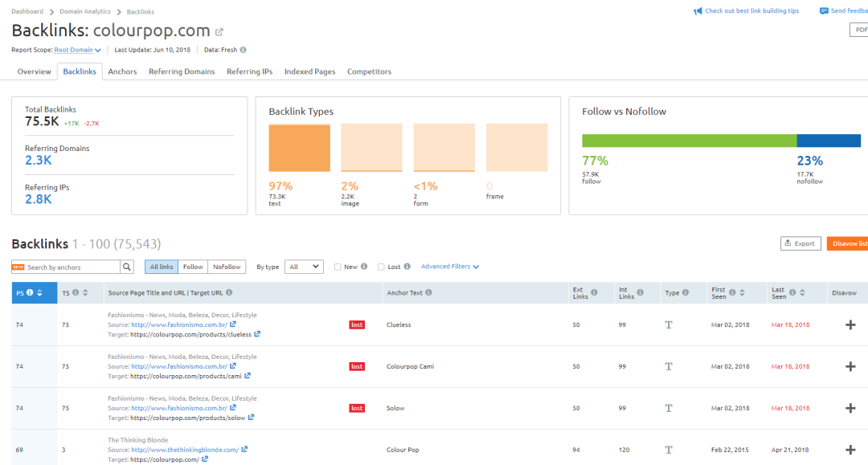
Task: Open Referring Domains 2.3K link
Action: (39, 161)
